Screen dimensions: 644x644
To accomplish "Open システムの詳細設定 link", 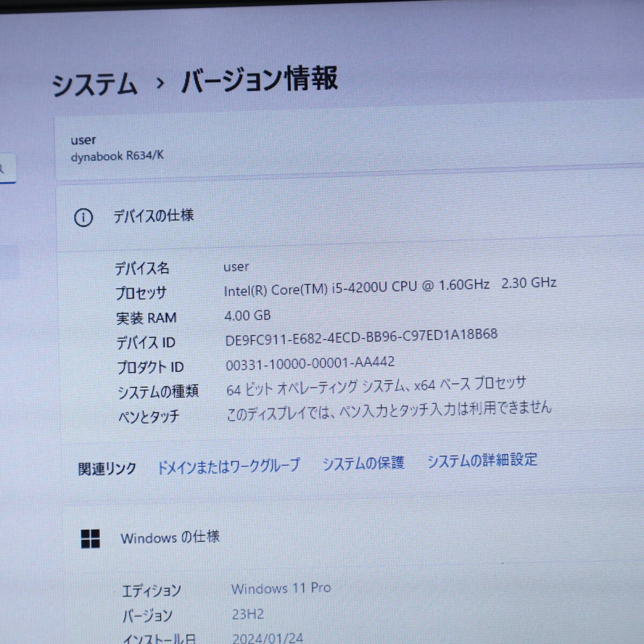I will (482, 460).
